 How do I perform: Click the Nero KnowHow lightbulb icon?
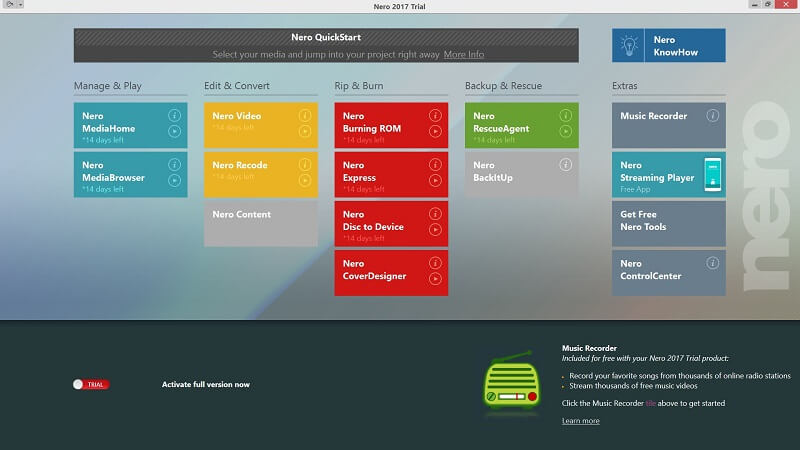tap(629, 45)
